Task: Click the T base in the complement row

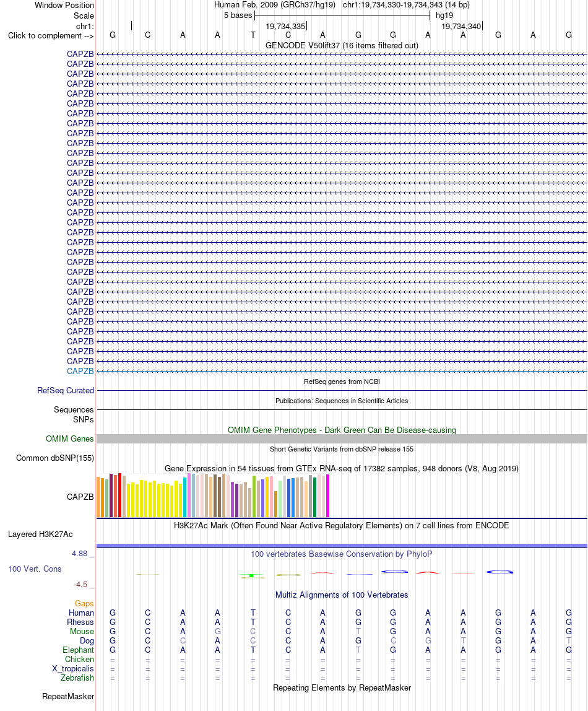Action: (253, 35)
